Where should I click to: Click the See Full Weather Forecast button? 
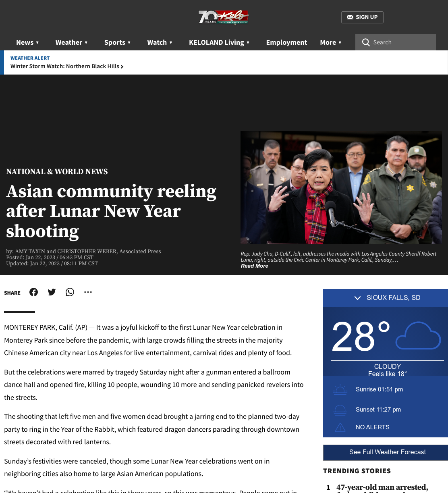[x=386, y=452]
